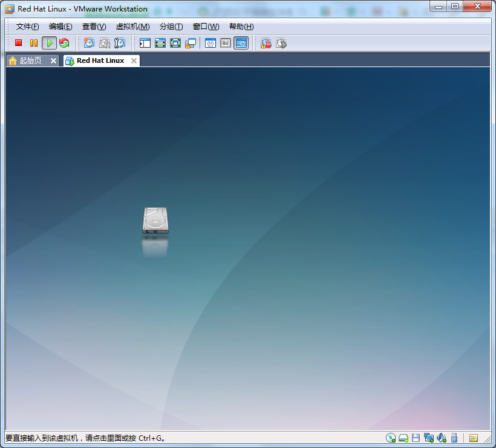Close the Red Hat Linux tab

tap(134, 60)
